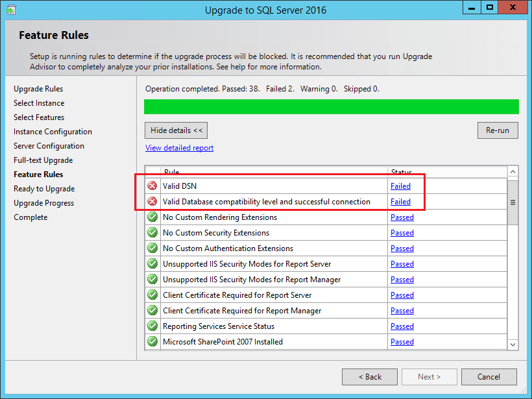This screenshot has width=532, height=399.
Task: Click the SQL Server setup icon in title bar
Action: tap(10, 10)
